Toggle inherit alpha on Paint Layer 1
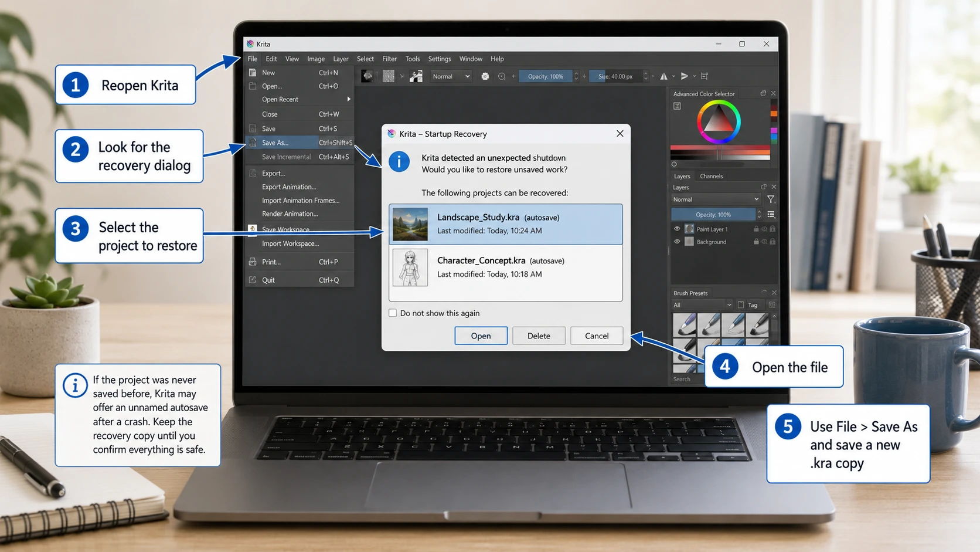Viewport: 980px width, 552px height. click(764, 229)
